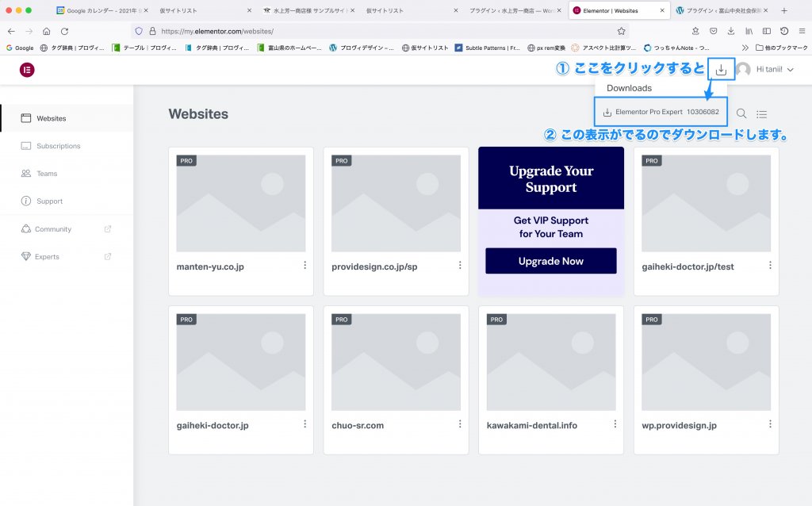This screenshot has height=506, width=812.
Task: Bookmark page with star icon
Action: 621,31
